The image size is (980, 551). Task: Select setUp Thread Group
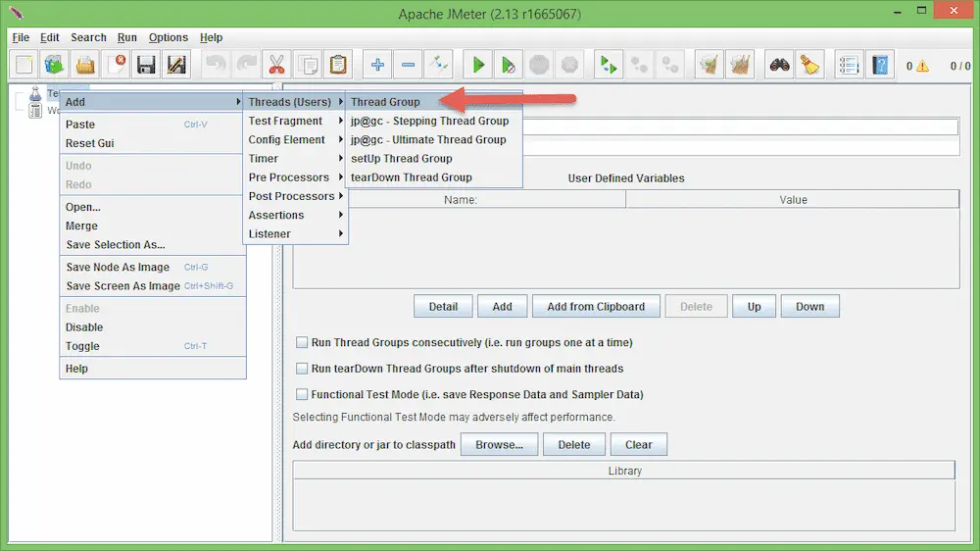pyautogui.click(x=435, y=158)
